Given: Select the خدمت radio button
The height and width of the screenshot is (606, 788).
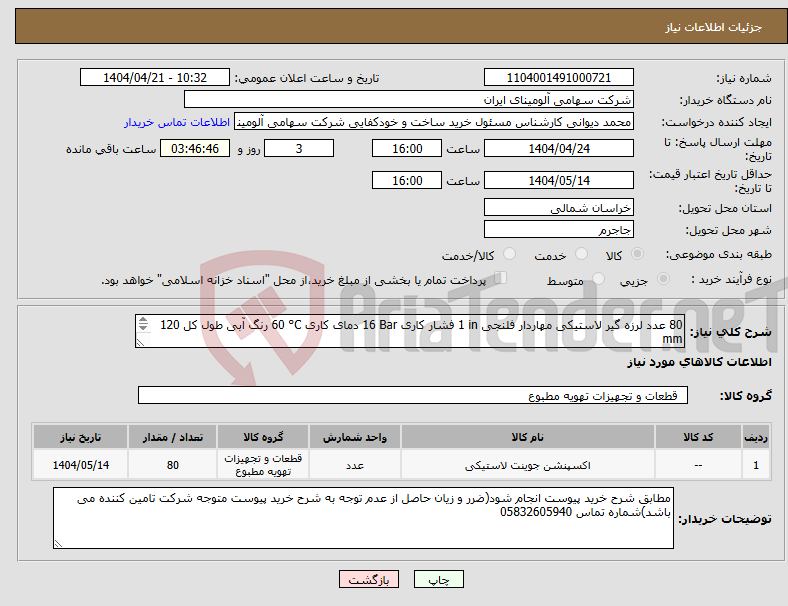Looking at the screenshot, I should (x=581, y=254).
